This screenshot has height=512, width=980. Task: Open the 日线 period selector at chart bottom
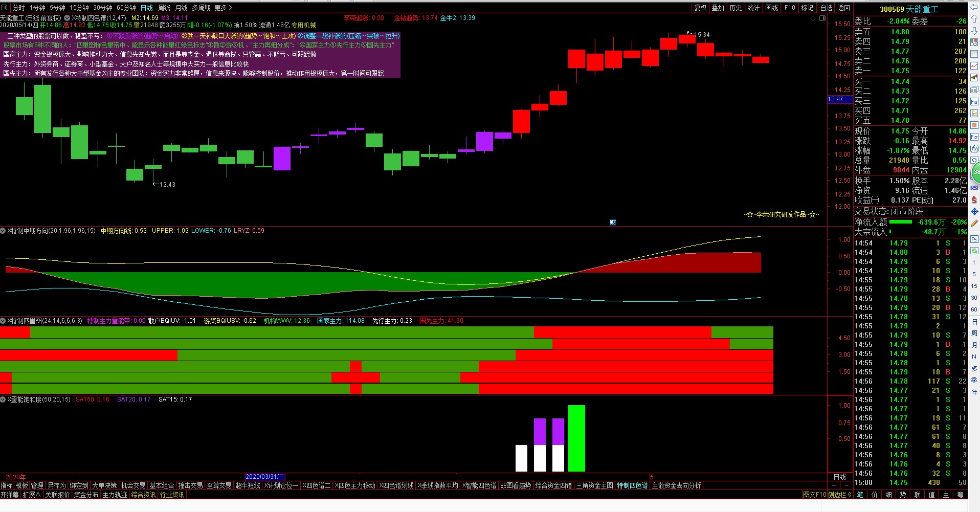(840, 477)
